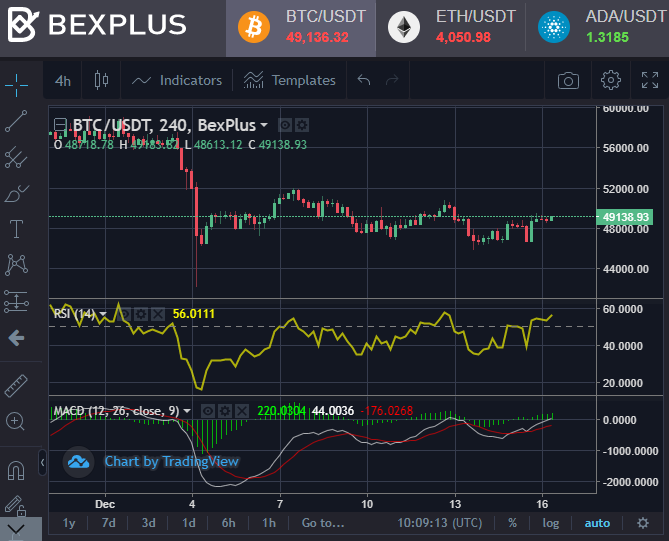Set the range to 1h
The height and width of the screenshot is (541, 669).
269,523
